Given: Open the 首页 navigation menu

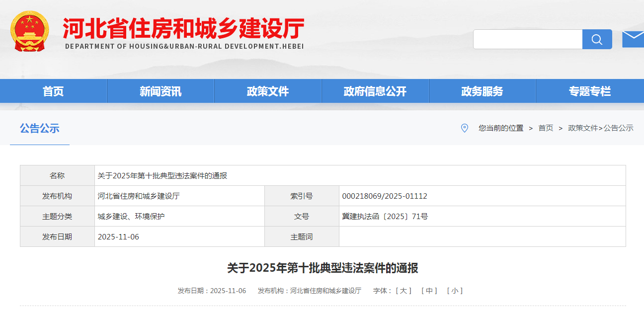Looking at the screenshot, I should pyautogui.click(x=53, y=91).
